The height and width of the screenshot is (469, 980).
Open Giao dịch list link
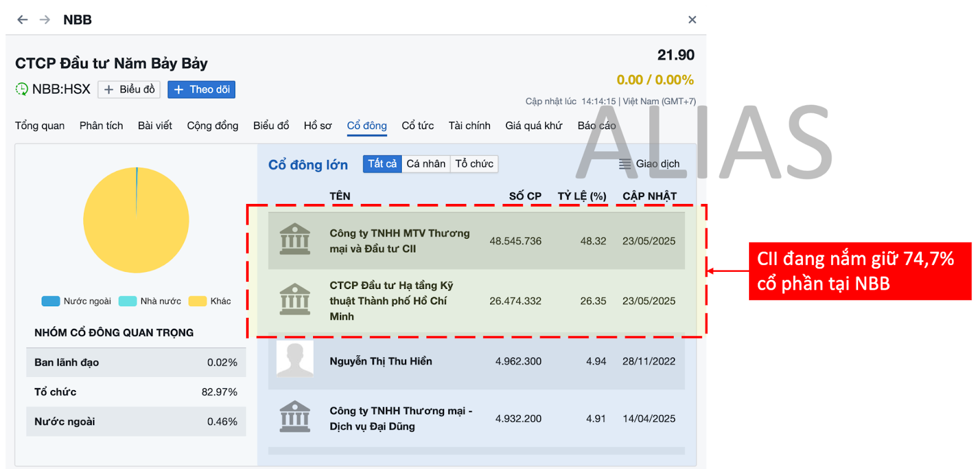(658, 164)
